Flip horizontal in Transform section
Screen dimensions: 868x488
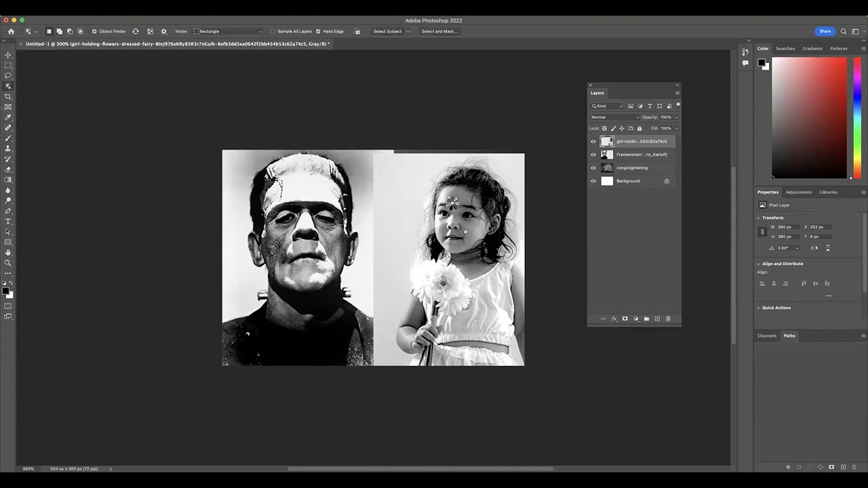pyautogui.click(x=814, y=247)
